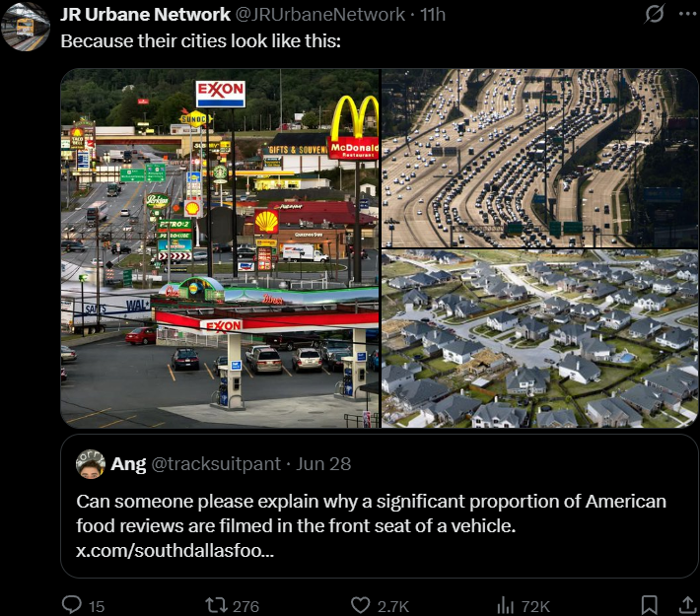Open the congested highway traffic photo
This screenshot has width=700, height=616.
coord(539,158)
